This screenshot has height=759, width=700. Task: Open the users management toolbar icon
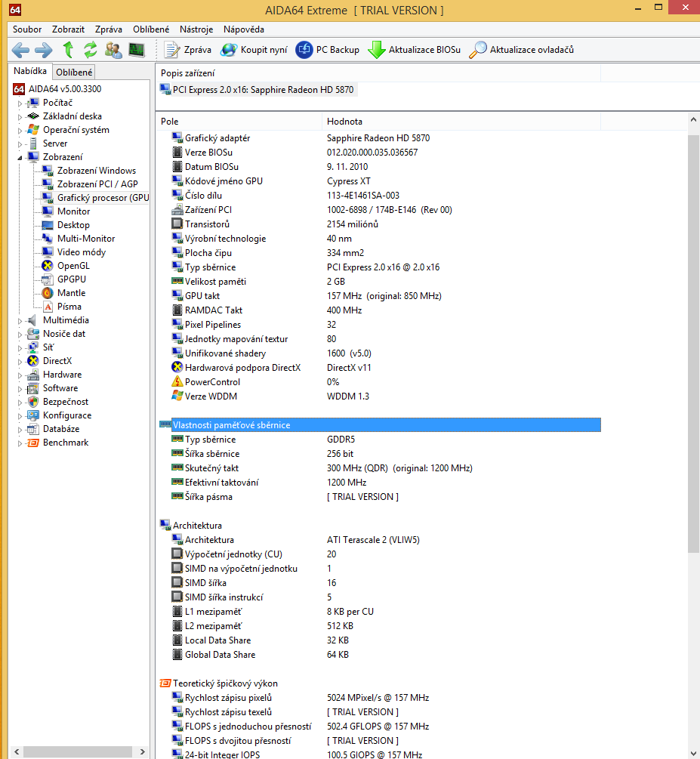(x=113, y=50)
